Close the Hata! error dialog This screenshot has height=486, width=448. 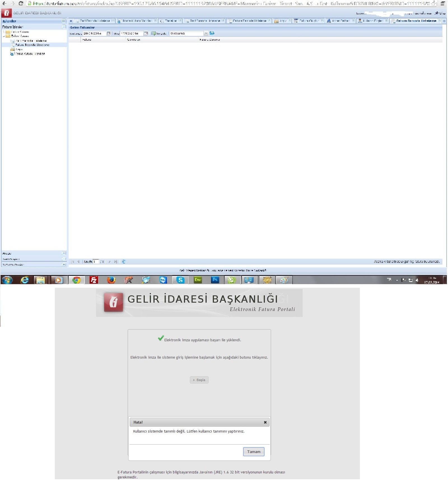click(265, 422)
